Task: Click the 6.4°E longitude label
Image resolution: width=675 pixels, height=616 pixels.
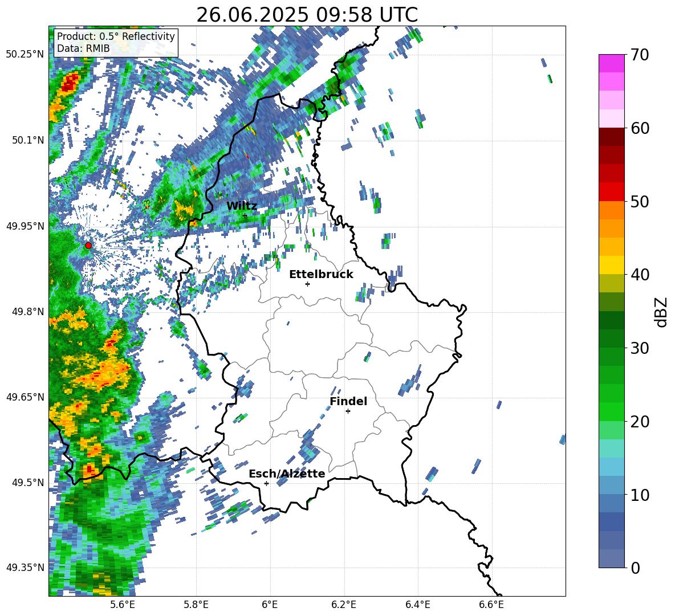Action: (x=417, y=605)
